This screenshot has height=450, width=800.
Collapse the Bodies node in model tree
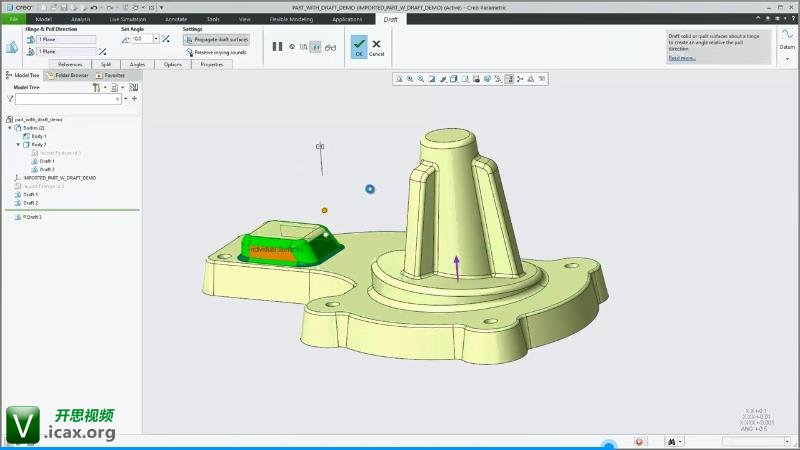[x=9, y=128]
